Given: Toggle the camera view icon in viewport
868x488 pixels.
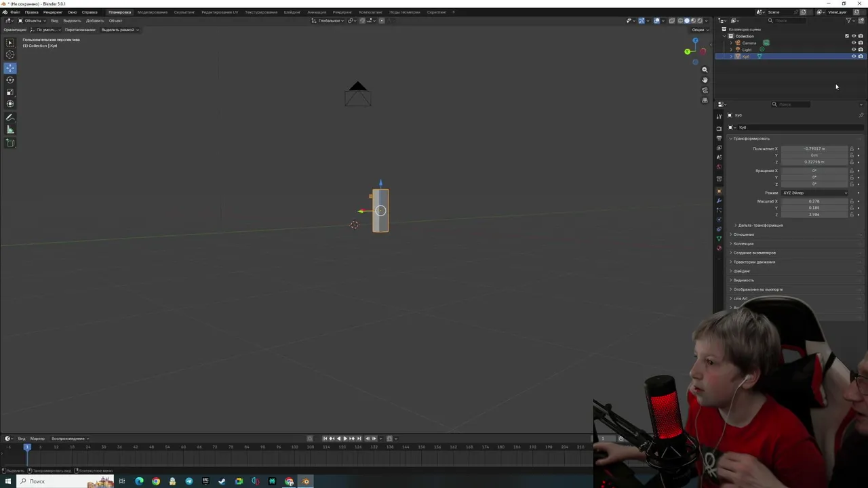Looking at the screenshot, I should pyautogui.click(x=705, y=90).
